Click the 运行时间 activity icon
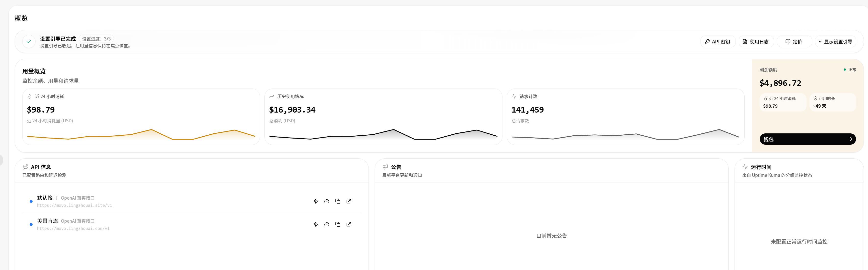The image size is (868, 270). pos(745,167)
